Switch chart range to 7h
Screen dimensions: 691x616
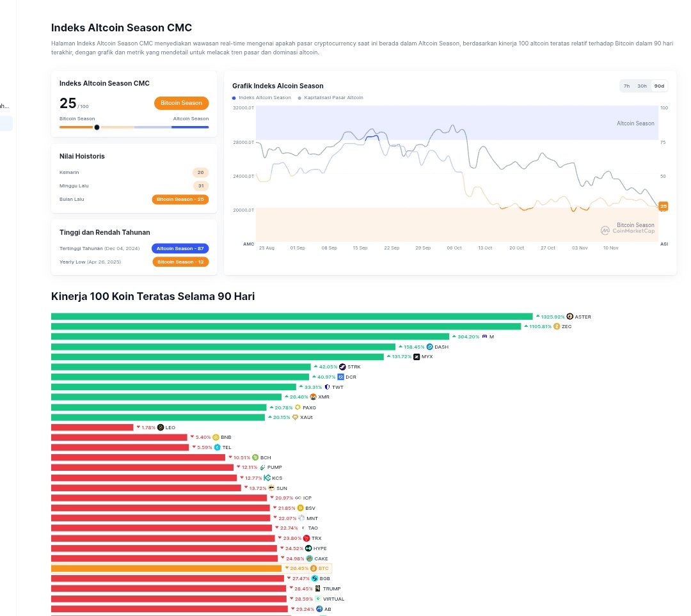coord(626,86)
